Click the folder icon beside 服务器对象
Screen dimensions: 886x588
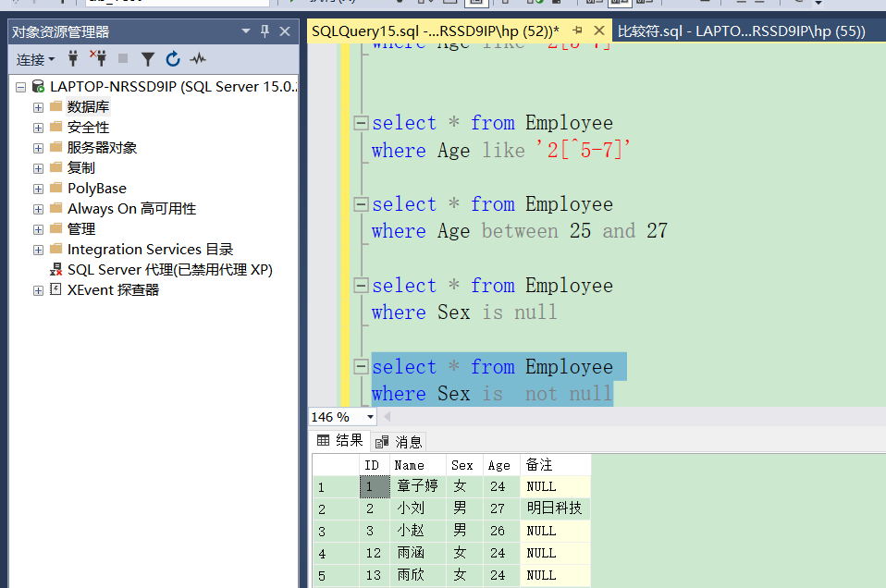pyautogui.click(x=55, y=147)
